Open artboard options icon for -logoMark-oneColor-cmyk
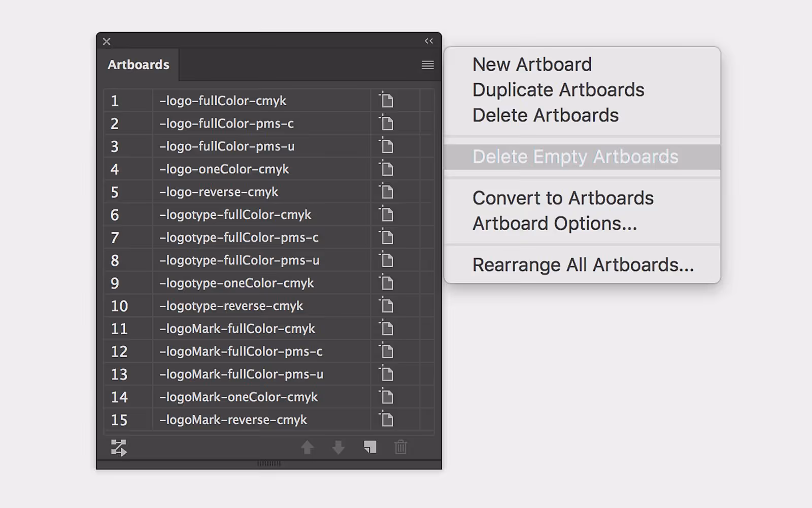Image resolution: width=812 pixels, height=508 pixels. click(x=386, y=397)
